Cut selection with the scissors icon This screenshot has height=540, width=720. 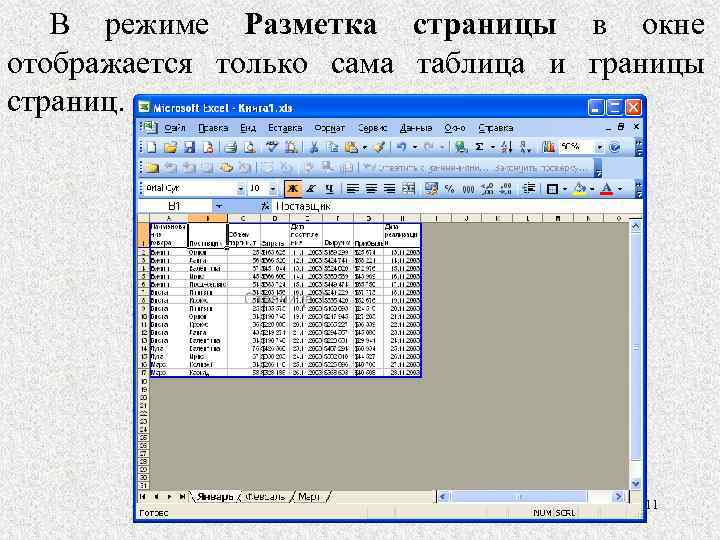click(x=314, y=147)
